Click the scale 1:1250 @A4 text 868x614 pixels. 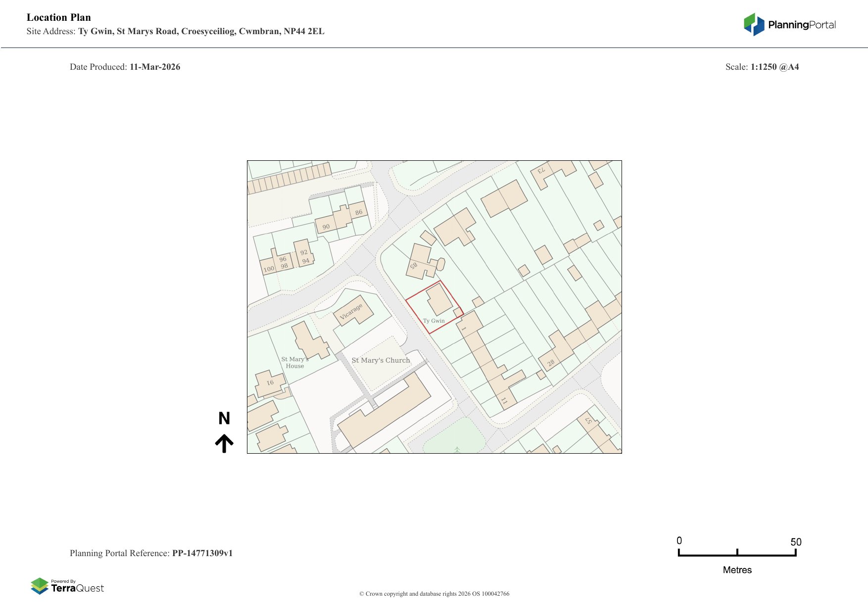(774, 67)
